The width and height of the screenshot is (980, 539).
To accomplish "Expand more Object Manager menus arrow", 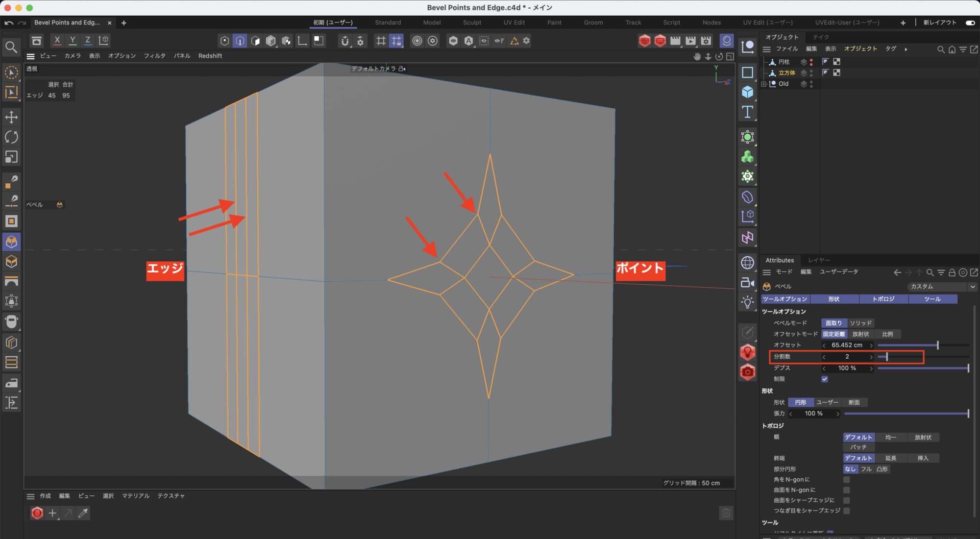I will pos(906,49).
